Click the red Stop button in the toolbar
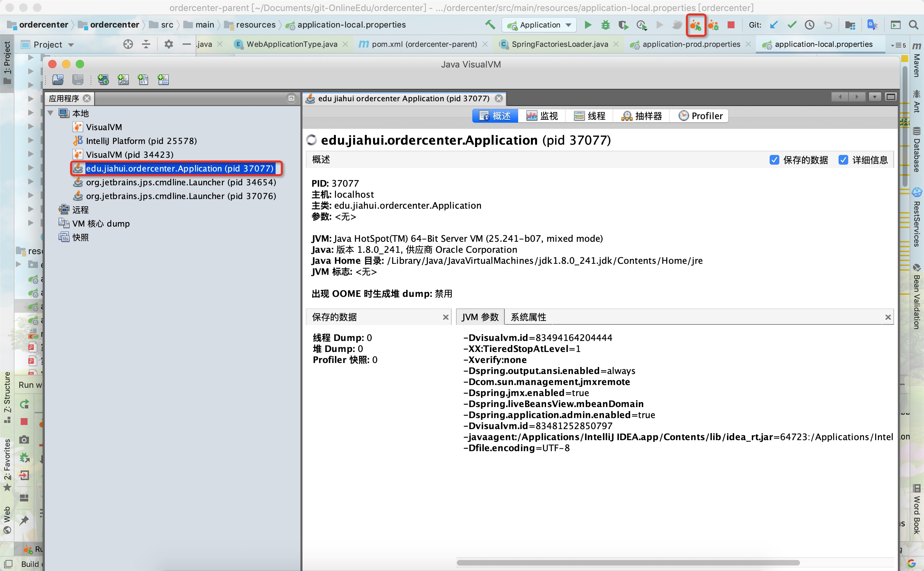This screenshot has height=571, width=924. point(731,25)
